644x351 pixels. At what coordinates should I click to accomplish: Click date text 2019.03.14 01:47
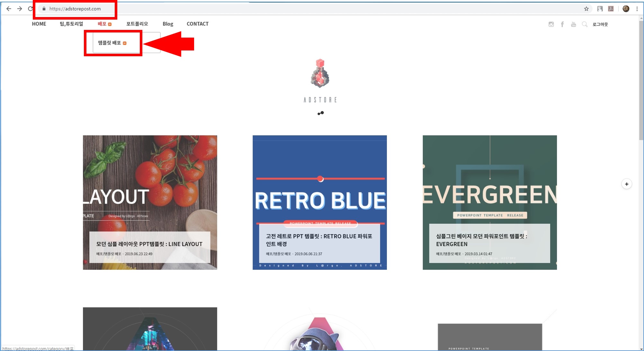478,254
